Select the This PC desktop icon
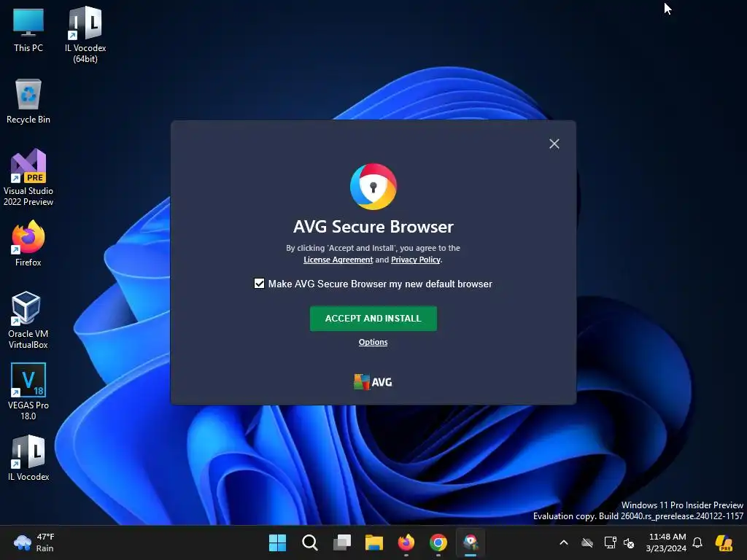 click(28, 31)
